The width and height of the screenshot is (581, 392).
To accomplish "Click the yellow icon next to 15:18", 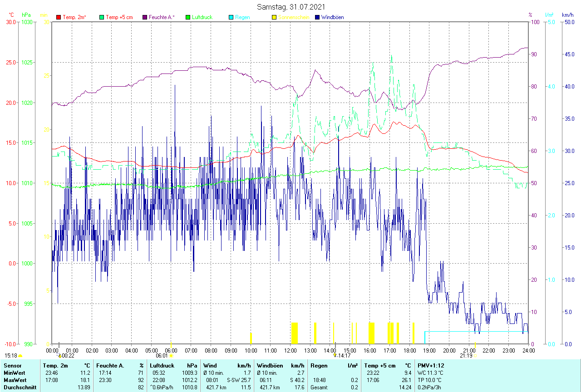I will [20, 356].
